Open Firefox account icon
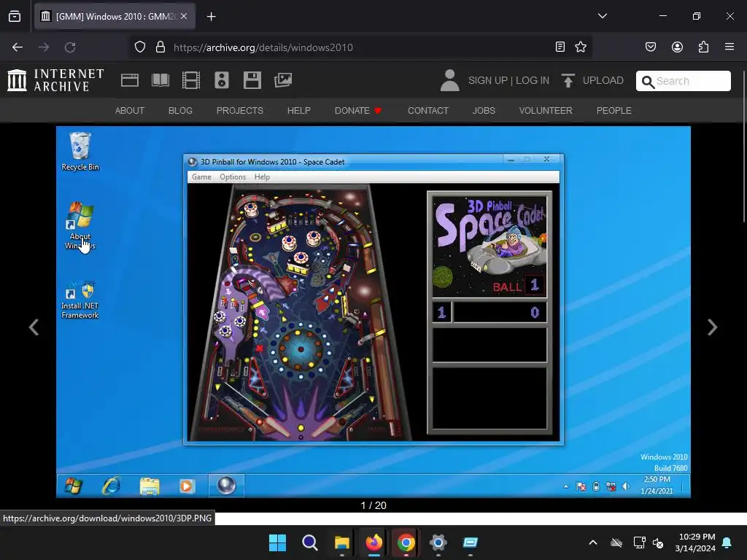 click(x=677, y=47)
